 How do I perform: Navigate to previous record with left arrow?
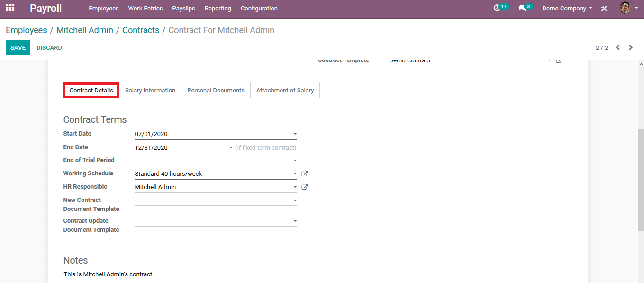(x=617, y=47)
